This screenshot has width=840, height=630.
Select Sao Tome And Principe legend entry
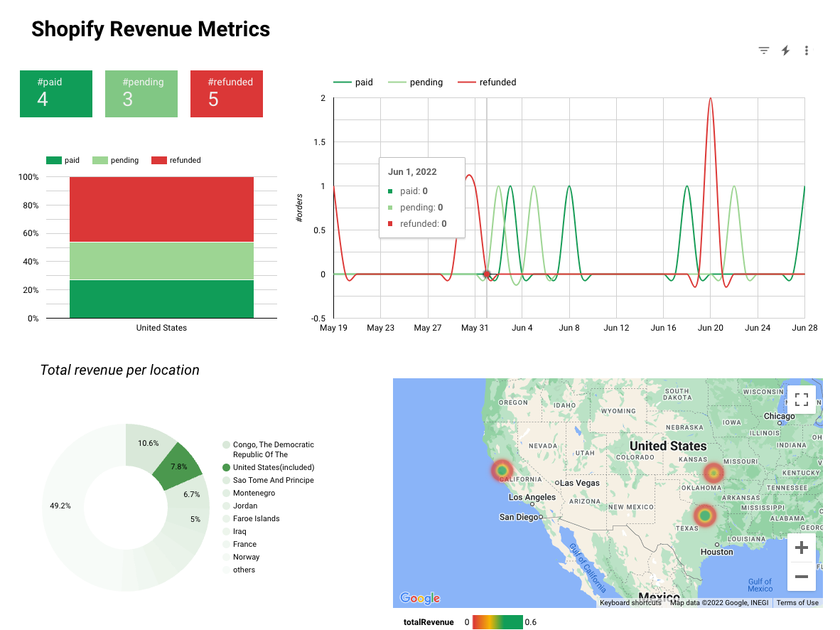(x=269, y=481)
